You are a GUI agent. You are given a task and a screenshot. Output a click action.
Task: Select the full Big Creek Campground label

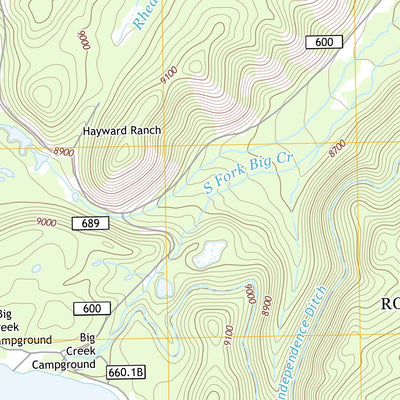click(64, 351)
